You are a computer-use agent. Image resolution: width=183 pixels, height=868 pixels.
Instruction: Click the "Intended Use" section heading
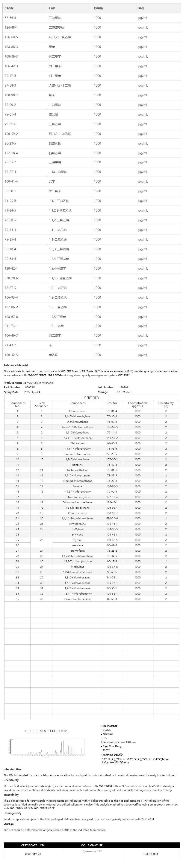point(12,769)
